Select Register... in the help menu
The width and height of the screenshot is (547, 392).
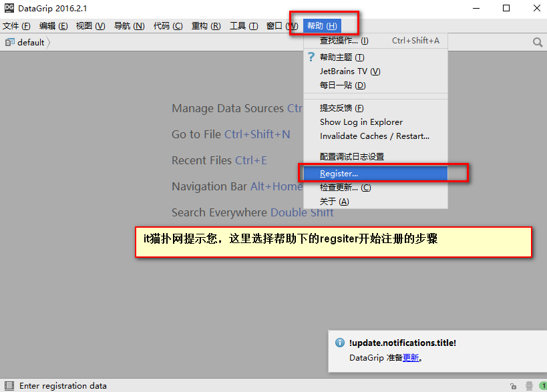[x=376, y=174]
